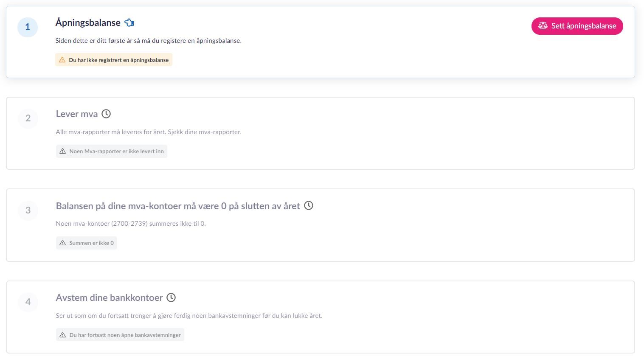Viewport: 644px width, 362px height.
Task: Click the warning triangle beside Summen er ikke 0
Action: [x=63, y=243]
